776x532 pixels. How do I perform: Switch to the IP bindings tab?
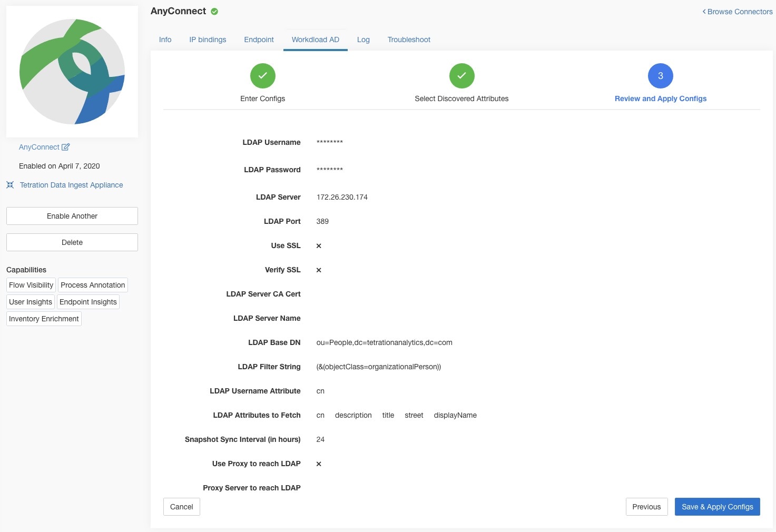click(208, 40)
